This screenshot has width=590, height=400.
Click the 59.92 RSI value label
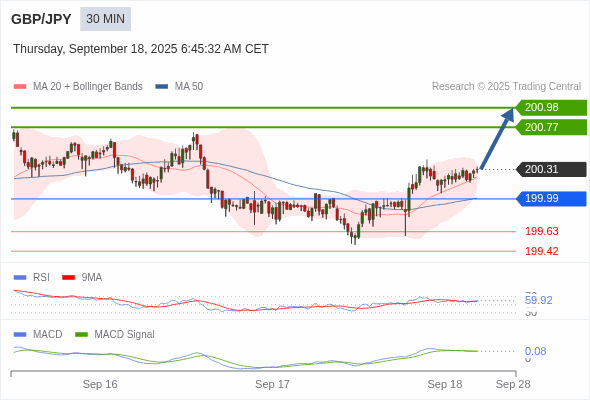point(538,300)
